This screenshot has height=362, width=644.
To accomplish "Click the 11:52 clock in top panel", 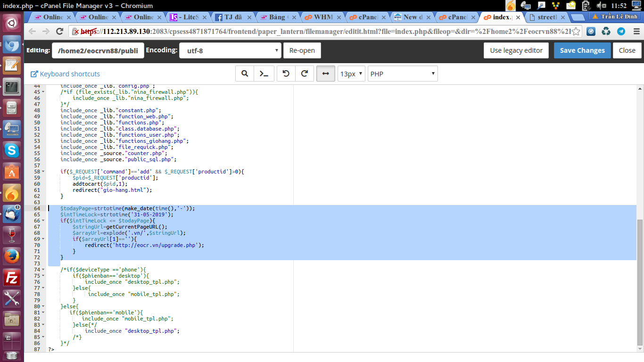I will (619, 6).
